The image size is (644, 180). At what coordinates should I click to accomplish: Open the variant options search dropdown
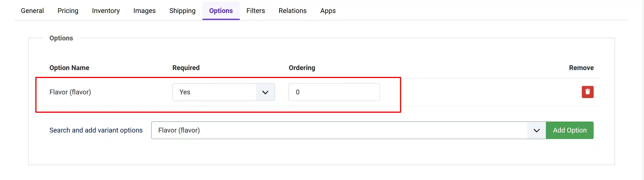click(348, 130)
